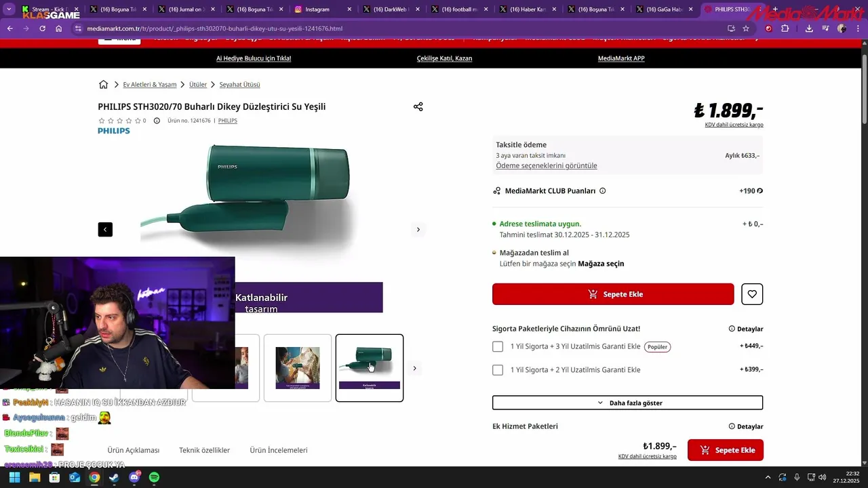Click sticky bottom Sepete Ekle button
This screenshot has height=488, width=868.
click(726, 450)
